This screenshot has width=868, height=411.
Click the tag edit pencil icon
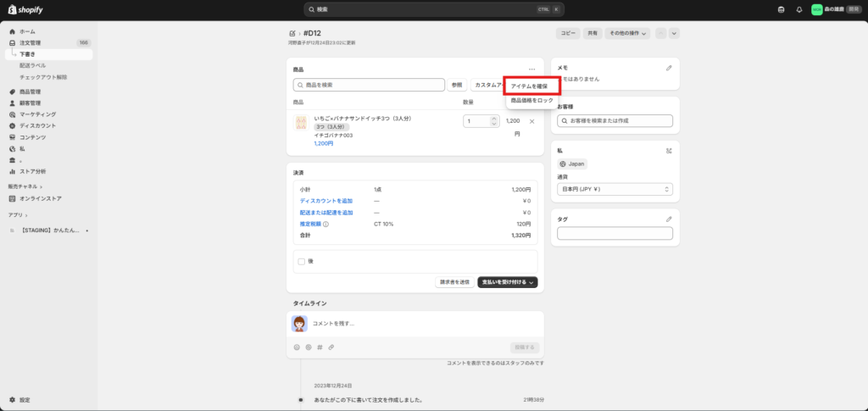pos(669,219)
